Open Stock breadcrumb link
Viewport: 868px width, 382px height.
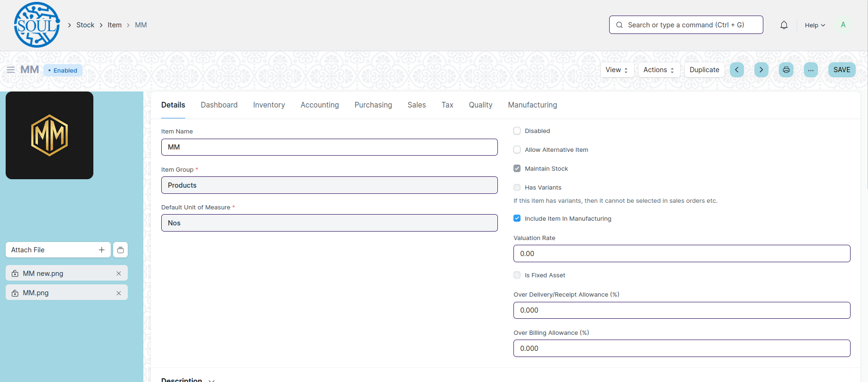[85, 25]
